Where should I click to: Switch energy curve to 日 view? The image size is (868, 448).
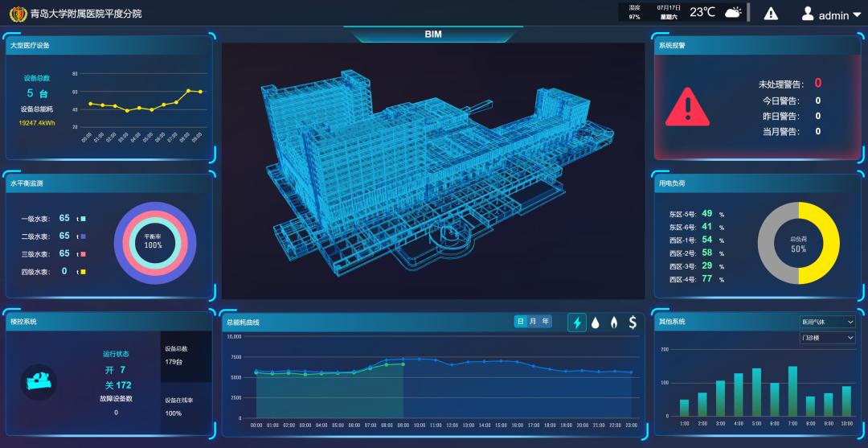(520, 321)
